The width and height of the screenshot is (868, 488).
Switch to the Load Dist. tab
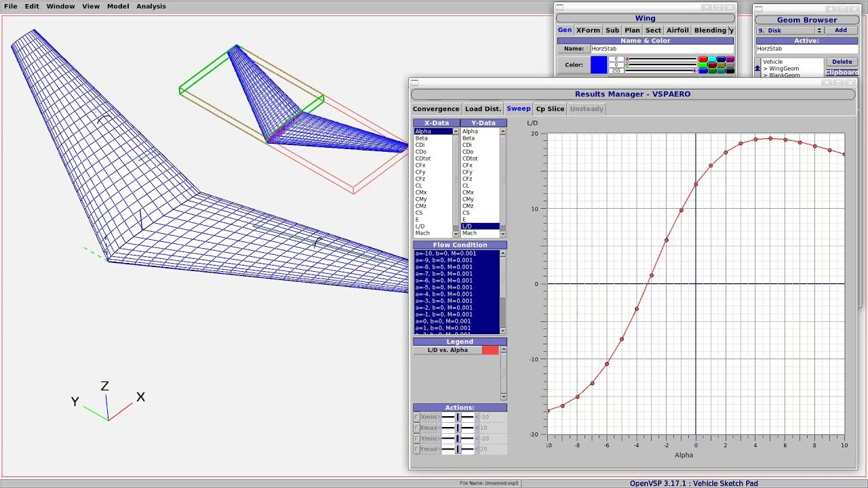pyautogui.click(x=483, y=108)
